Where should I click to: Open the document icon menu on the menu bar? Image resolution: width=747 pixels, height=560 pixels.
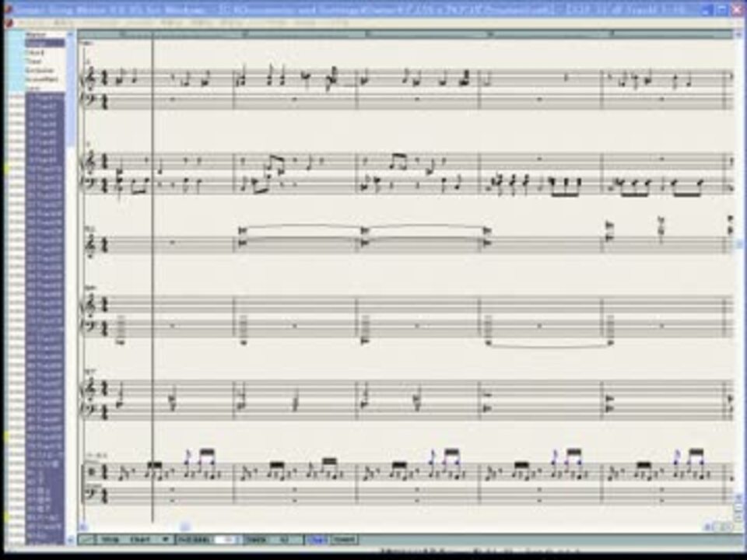9,23
